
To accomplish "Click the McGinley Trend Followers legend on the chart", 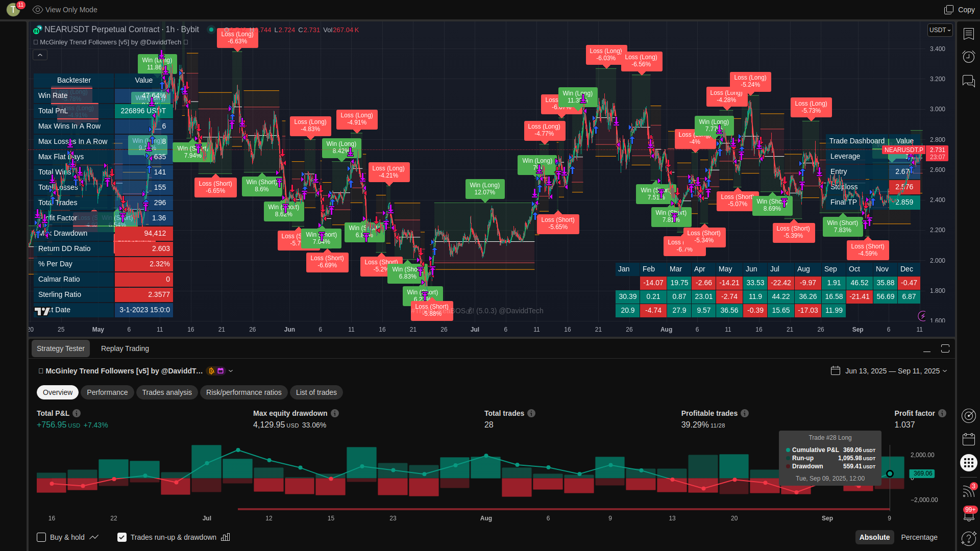I will tap(111, 42).
